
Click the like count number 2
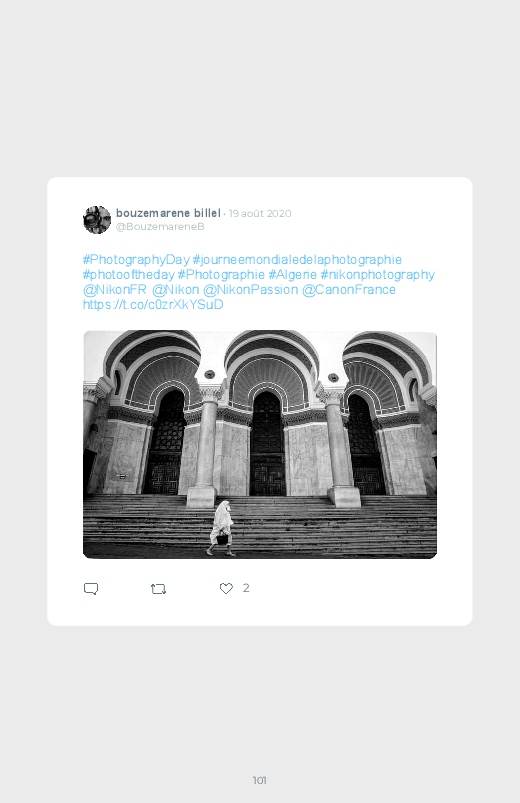[246, 588]
